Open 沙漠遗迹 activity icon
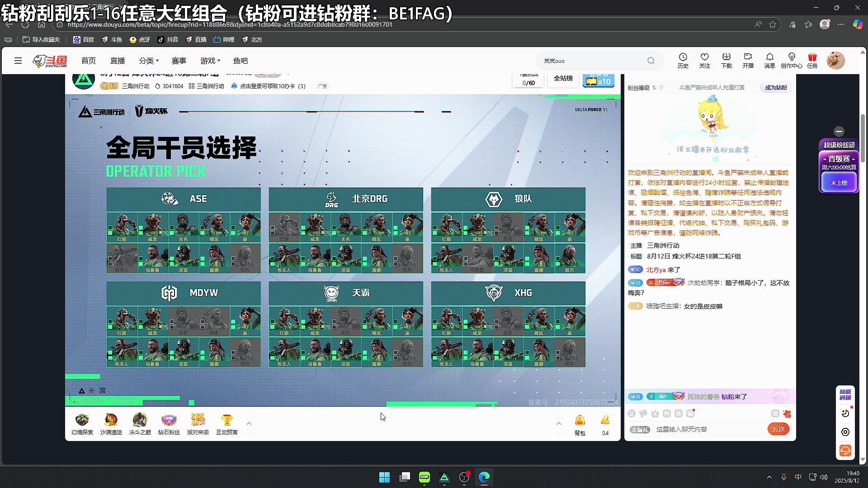Image resolution: width=868 pixels, height=488 pixels. tap(111, 424)
